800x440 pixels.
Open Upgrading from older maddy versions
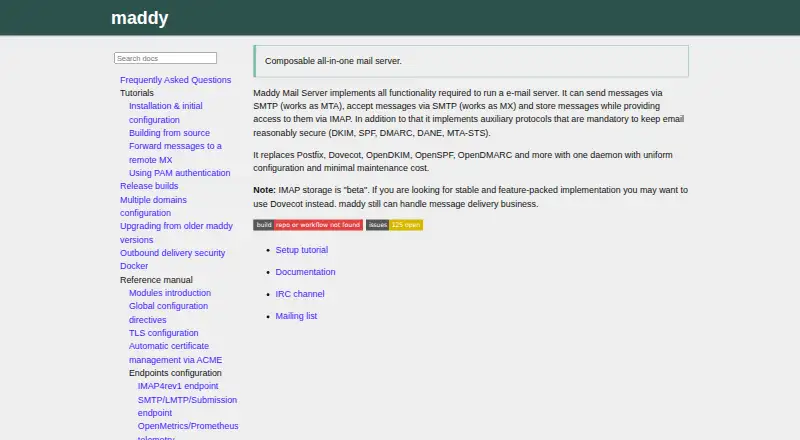coord(176,233)
